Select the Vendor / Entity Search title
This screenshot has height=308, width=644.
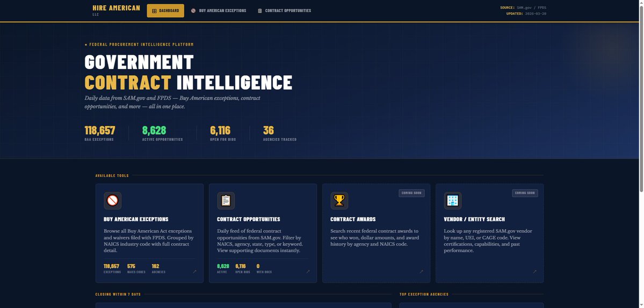(474, 219)
